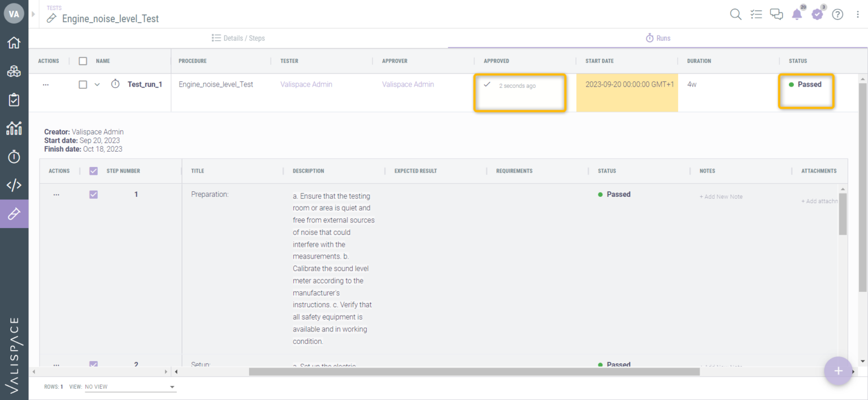Click Add New Note for step 1

pos(721,196)
